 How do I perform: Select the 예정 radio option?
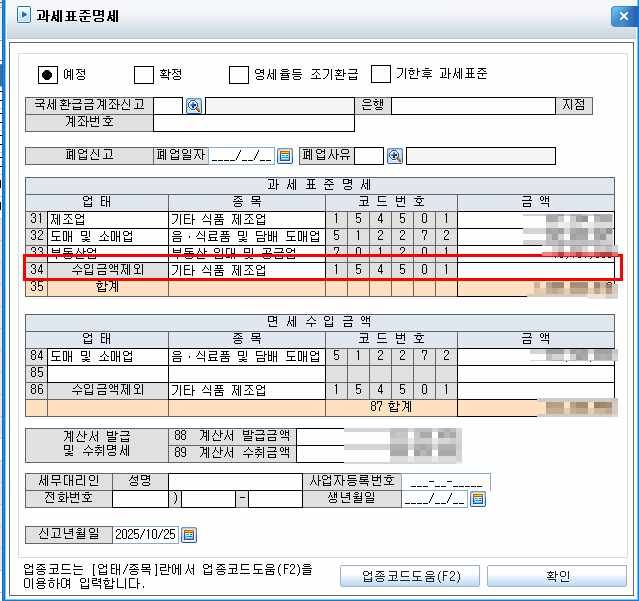[x=47, y=74]
